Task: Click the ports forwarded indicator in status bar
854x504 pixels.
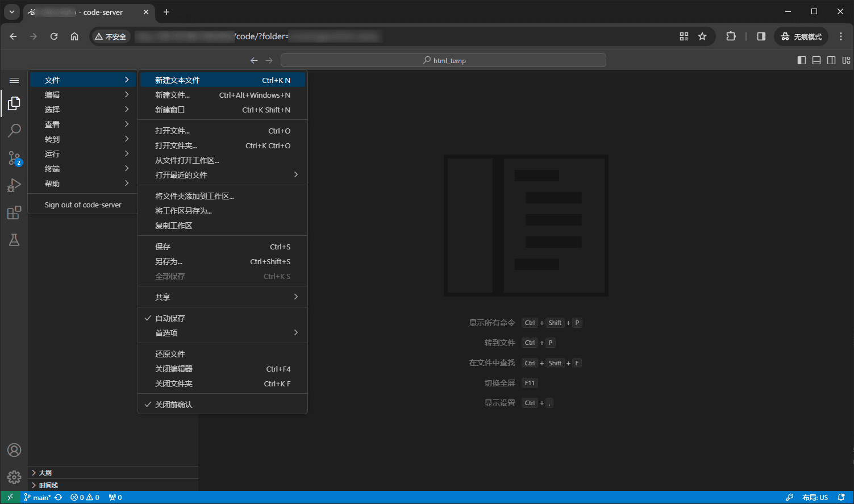Action: tap(115, 497)
